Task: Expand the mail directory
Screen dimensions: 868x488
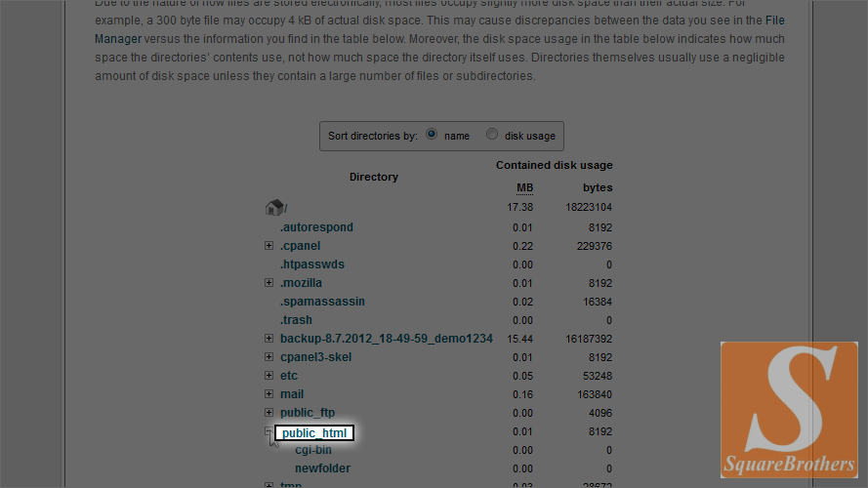Action: click(x=269, y=394)
